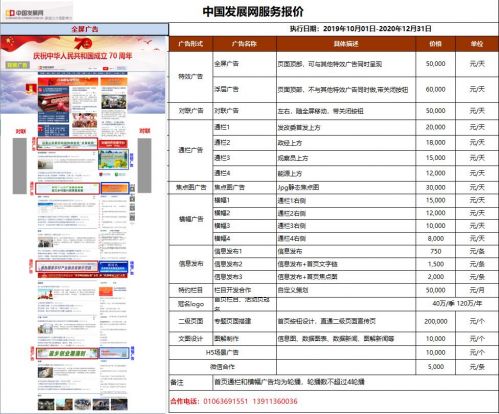The width and height of the screenshot is (499, 414).
Task: Click the 40万/季 120万/年 price text
Action: click(x=457, y=303)
